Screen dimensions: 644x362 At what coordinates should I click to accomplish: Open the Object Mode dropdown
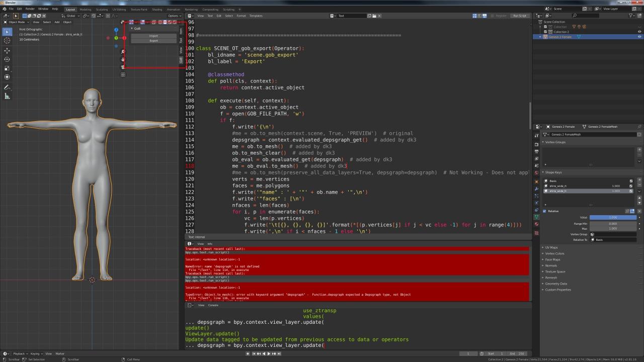click(x=16, y=22)
